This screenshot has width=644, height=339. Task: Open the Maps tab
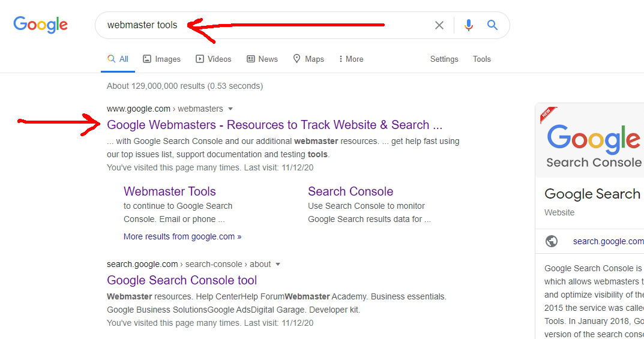pyautogui.click(x=308, y=59)
